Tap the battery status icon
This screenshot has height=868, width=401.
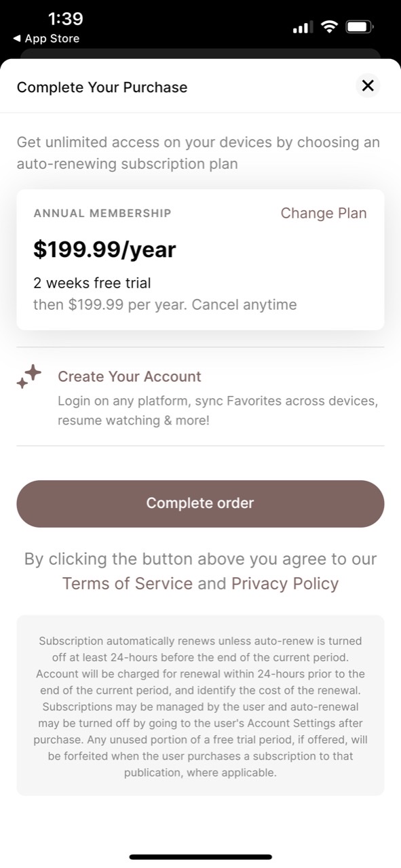pos(360,27)
